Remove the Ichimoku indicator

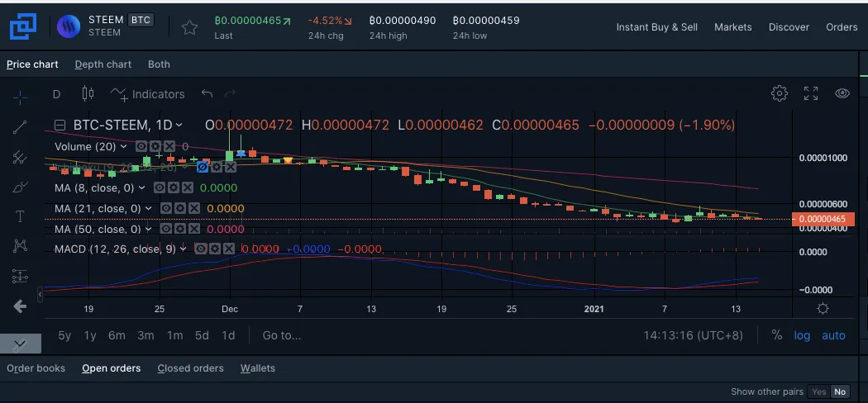(x=231, y=166)
